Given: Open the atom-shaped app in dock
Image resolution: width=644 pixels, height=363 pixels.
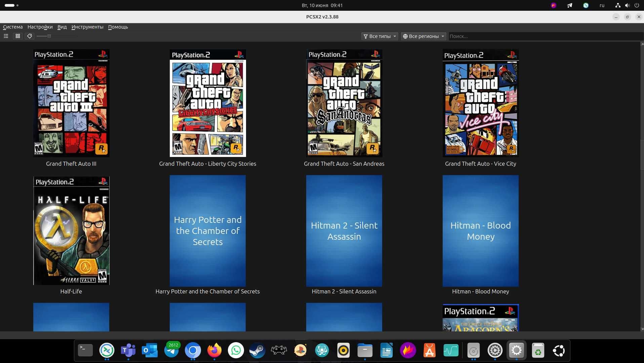Looking at the screenshot, I should [322, 351].
